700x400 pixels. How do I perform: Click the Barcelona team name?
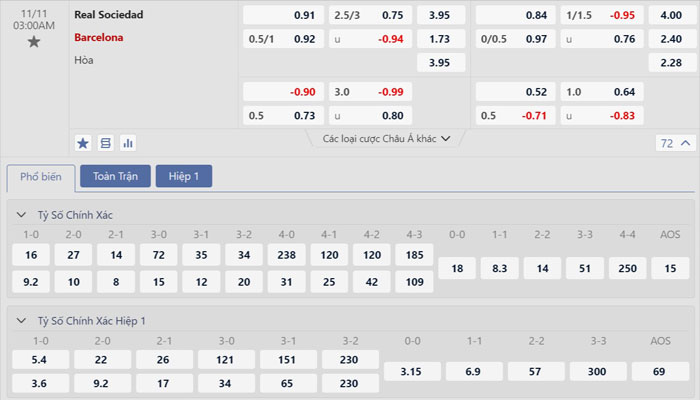99,38
